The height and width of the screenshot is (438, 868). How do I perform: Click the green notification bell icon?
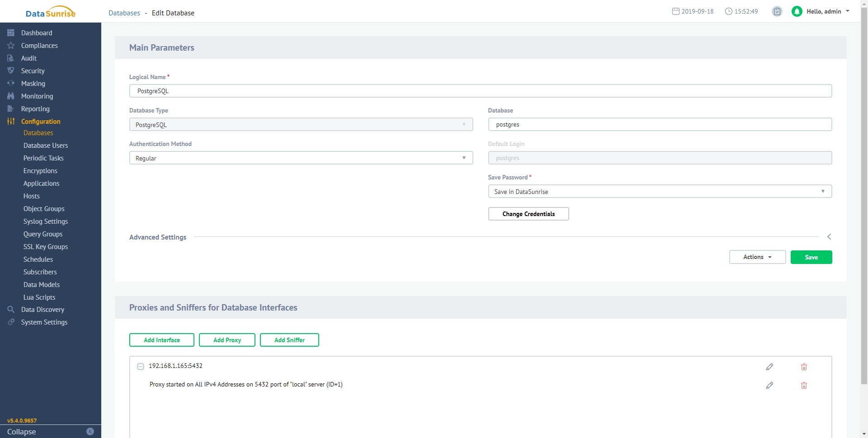tap(797, 11)
